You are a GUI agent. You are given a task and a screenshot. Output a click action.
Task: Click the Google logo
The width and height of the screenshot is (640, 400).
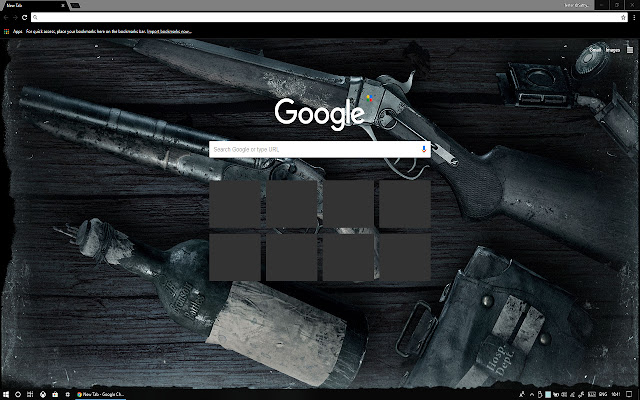click(319, 113)
